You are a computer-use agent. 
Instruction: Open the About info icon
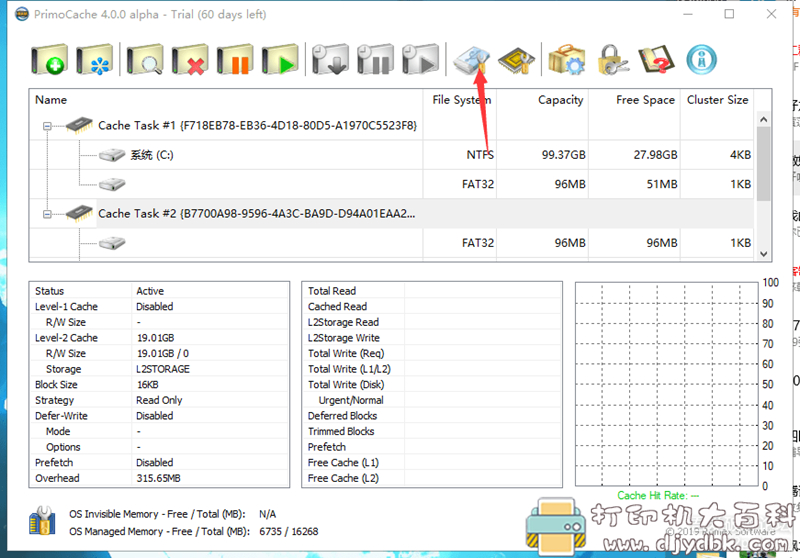(702, 59)
